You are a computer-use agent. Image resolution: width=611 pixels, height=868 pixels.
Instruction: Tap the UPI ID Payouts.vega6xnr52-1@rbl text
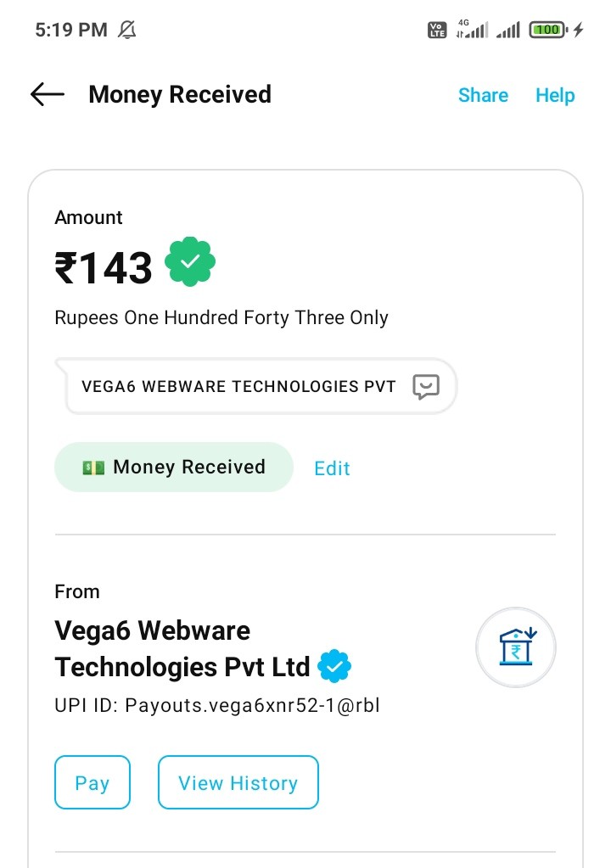216,705
